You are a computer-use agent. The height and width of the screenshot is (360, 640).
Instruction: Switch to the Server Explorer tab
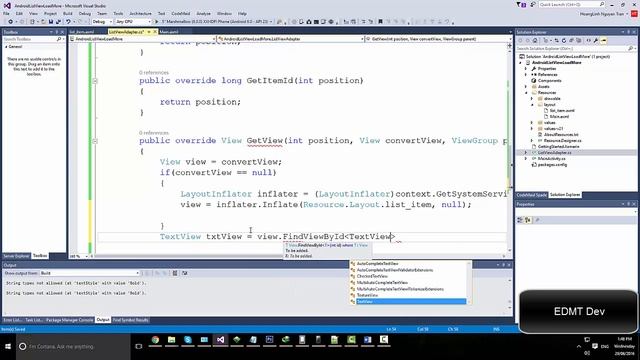(x=16, y=256)
